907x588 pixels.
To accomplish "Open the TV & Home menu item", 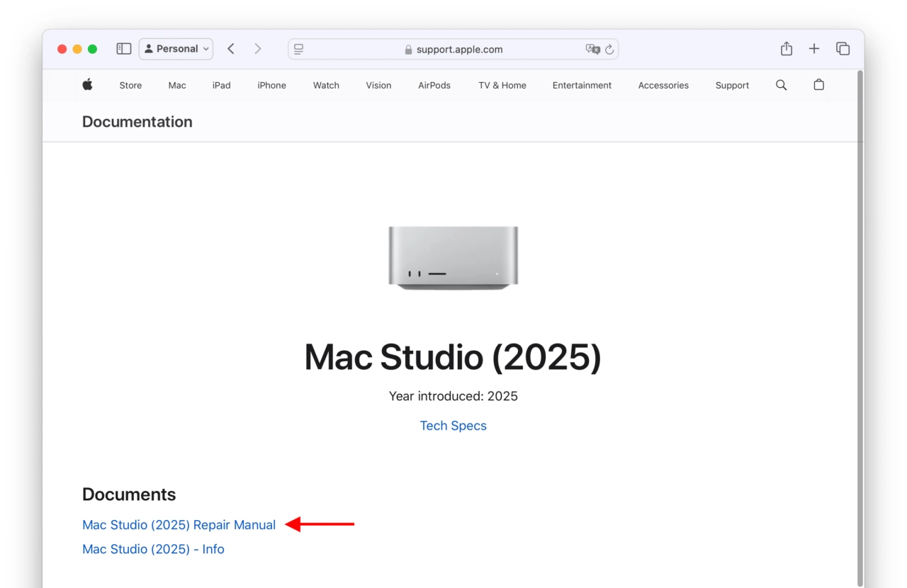I will pyautogui.click(x=502, y=85).
